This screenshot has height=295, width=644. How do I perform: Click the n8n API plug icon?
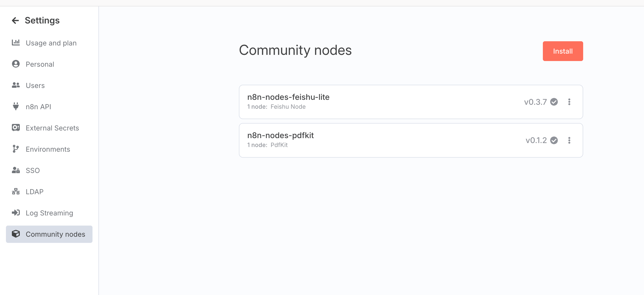click(x=16, y=106)
